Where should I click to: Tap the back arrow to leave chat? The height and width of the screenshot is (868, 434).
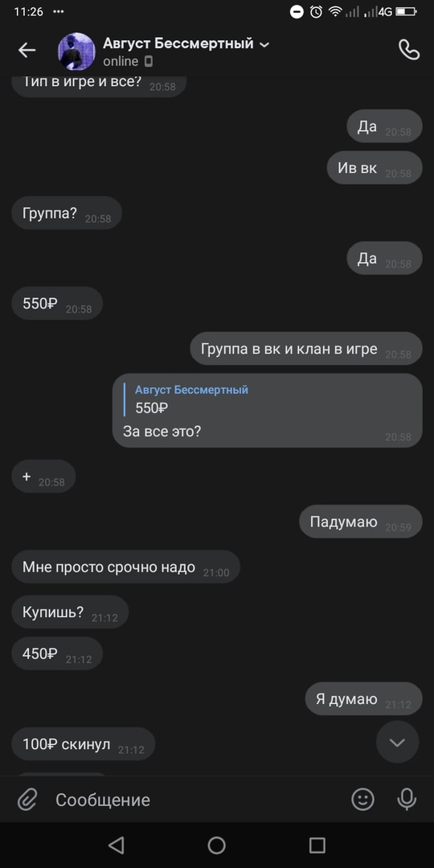(x=27, y=51)
